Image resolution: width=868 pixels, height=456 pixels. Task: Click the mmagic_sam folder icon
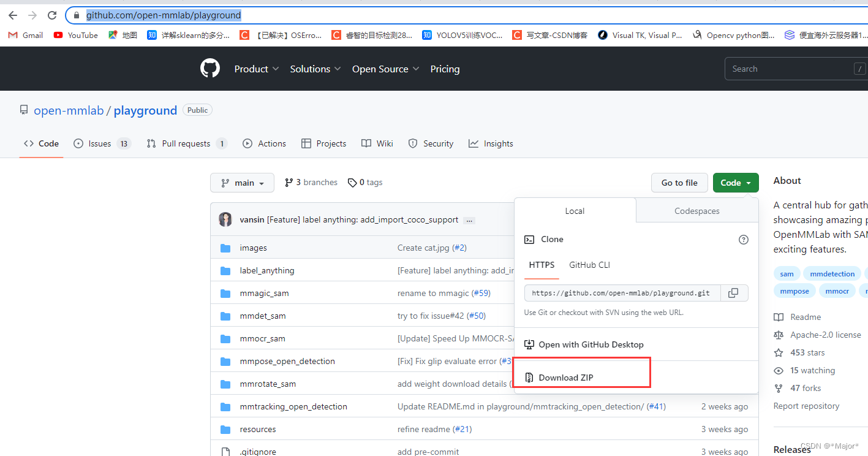coord(225,294)
